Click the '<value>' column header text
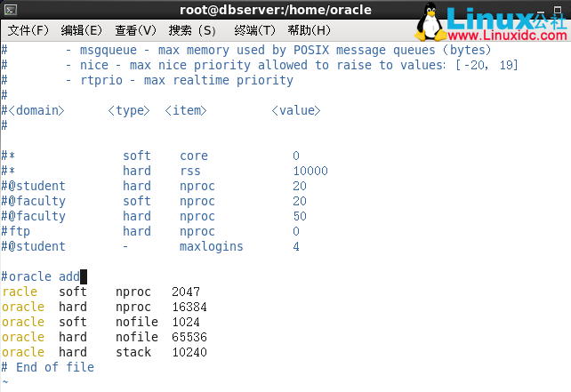The width and height of the screenshot is (571, 392). pos(296,110)
